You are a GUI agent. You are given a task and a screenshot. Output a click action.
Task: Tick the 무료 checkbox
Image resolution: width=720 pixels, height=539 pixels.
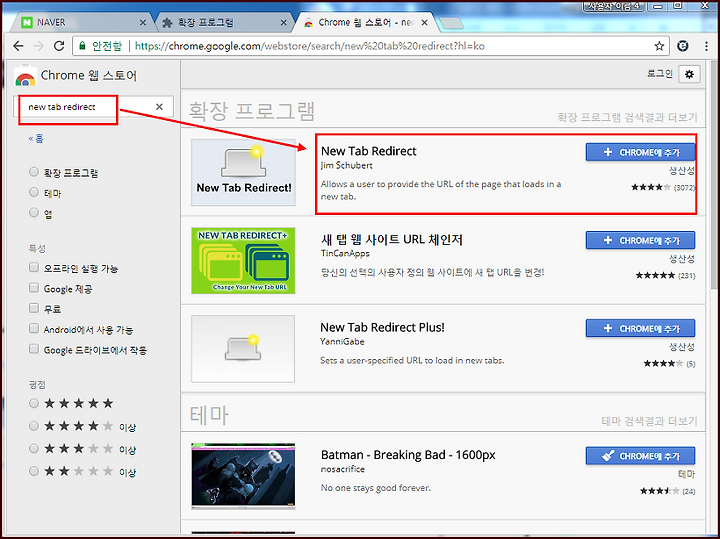pyautogui.click(x=34, y=308)
